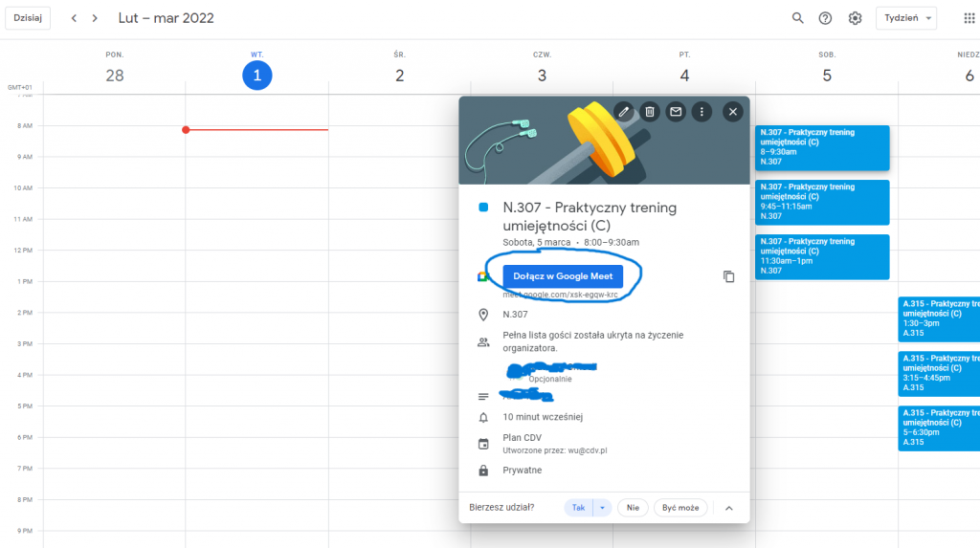Select Sunday 6 date header
Screen dimensions: 980x548
click(x=969, y=75)
